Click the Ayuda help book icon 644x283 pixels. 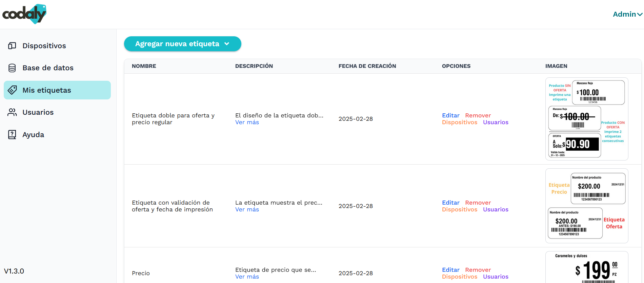click(x=12, y=135)
